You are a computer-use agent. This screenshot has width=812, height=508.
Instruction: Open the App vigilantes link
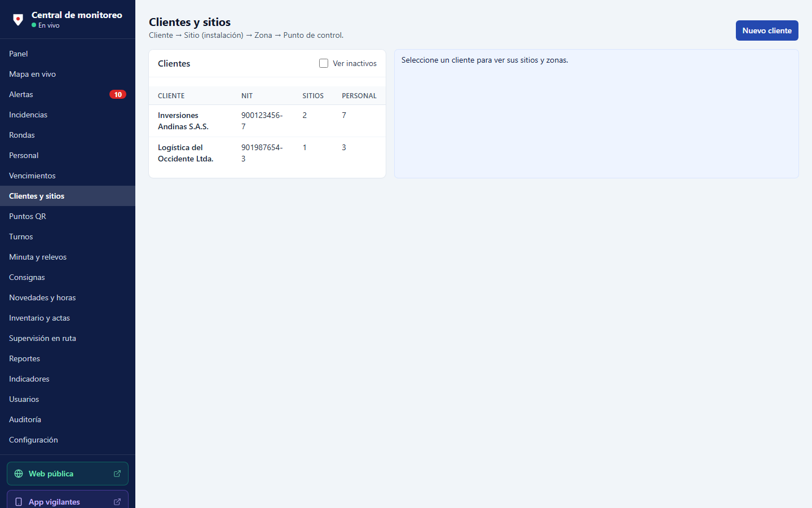[x=68, y=500]
